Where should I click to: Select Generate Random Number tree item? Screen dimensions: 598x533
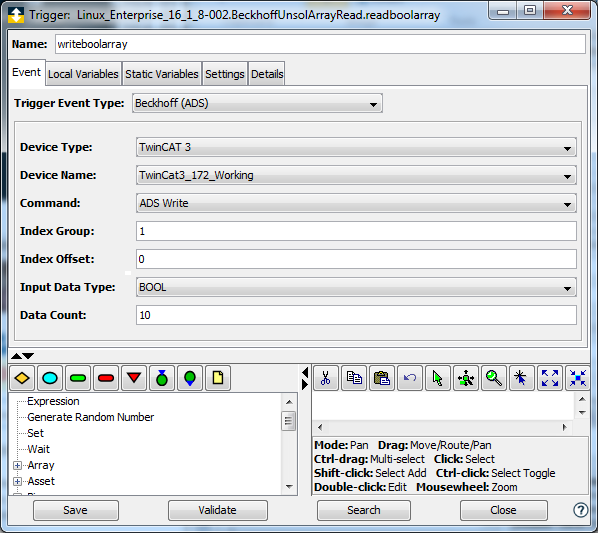click(x=90, y=417)
